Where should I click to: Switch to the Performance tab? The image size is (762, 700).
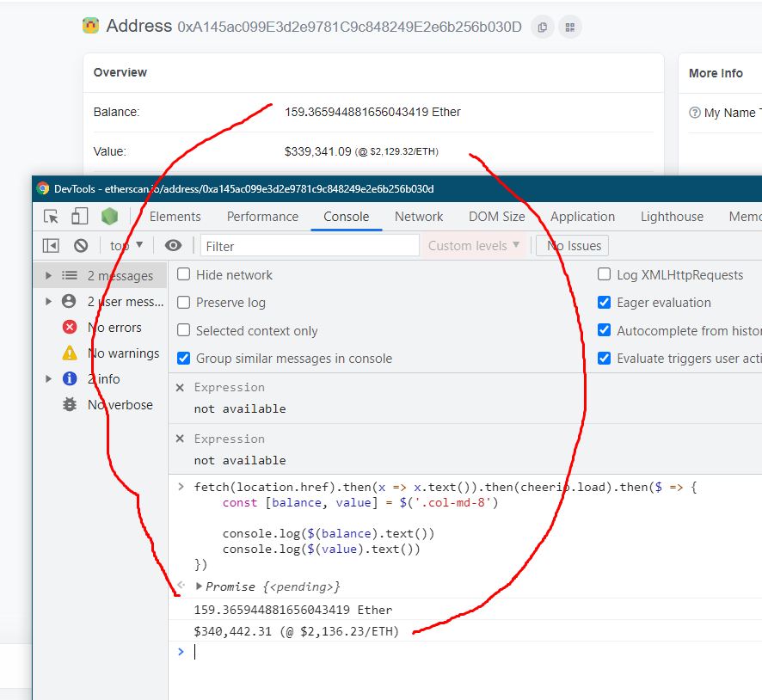pos(262,216)
